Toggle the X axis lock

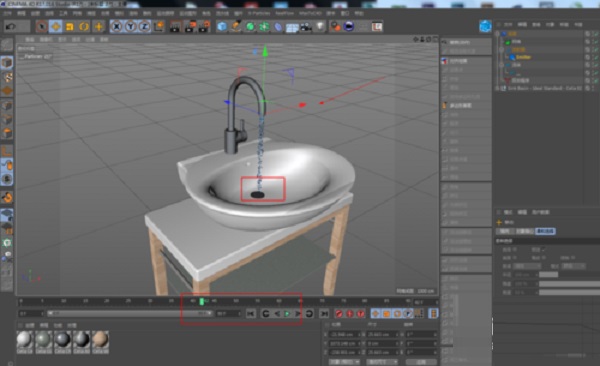pyautogui.click(x=116, y=26)
